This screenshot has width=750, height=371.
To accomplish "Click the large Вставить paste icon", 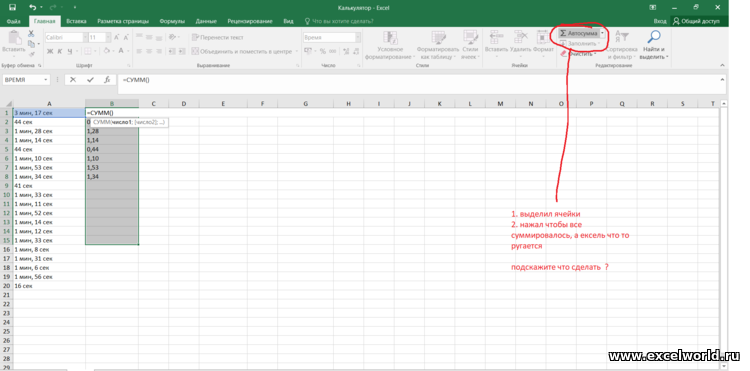I will point(14,38).
